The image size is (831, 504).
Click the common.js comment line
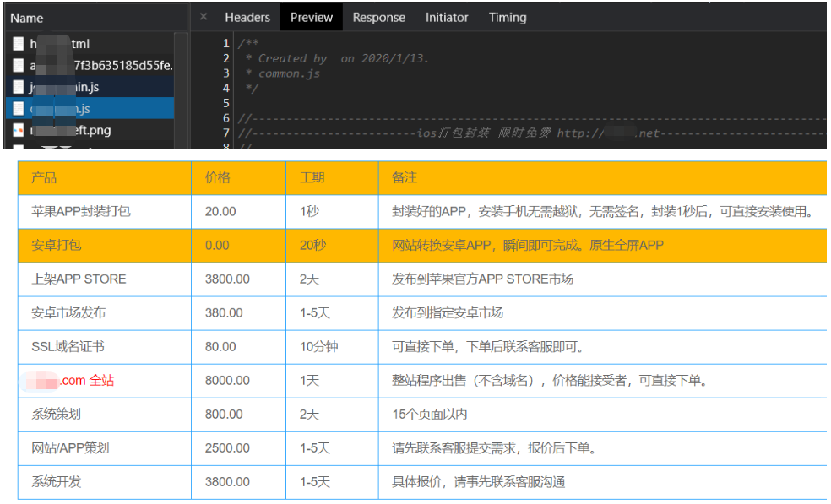[283, 73]
